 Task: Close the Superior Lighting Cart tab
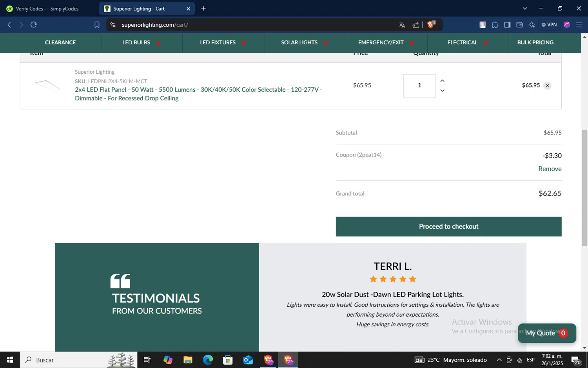point(188,9)
